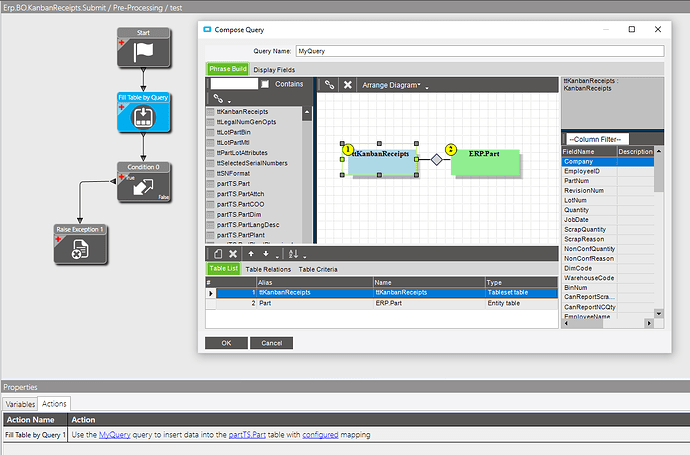The width and height of the screenshot is (690, 455).
Task: Check the ttLegalNumGenOpts table checkbox
Action: (x=210, y=122)
